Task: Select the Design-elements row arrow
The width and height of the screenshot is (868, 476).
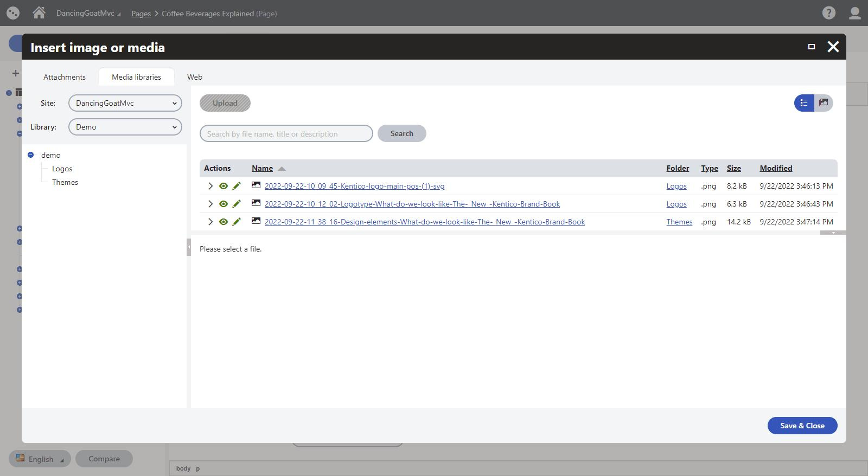Action: pyautogui.click(x=210, y=222)
